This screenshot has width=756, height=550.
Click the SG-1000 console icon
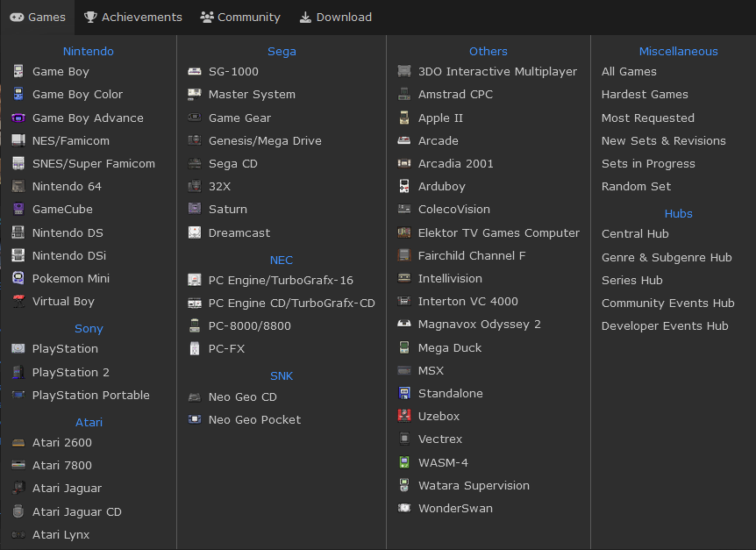coord(195,71)
